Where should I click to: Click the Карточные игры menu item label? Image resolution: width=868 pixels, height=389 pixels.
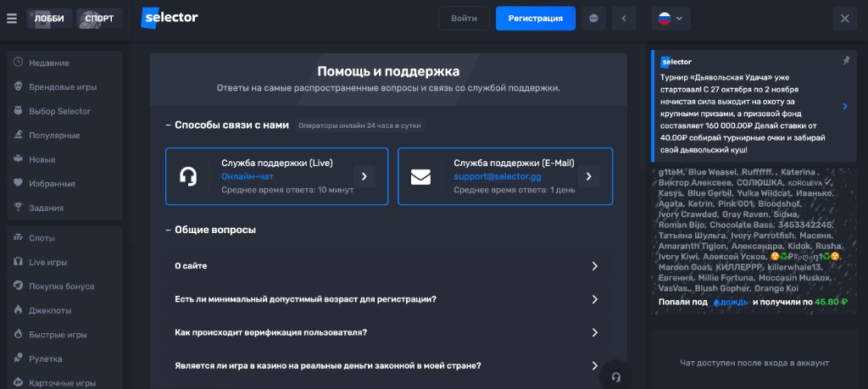pyautogui.click(x=62, y=383)
